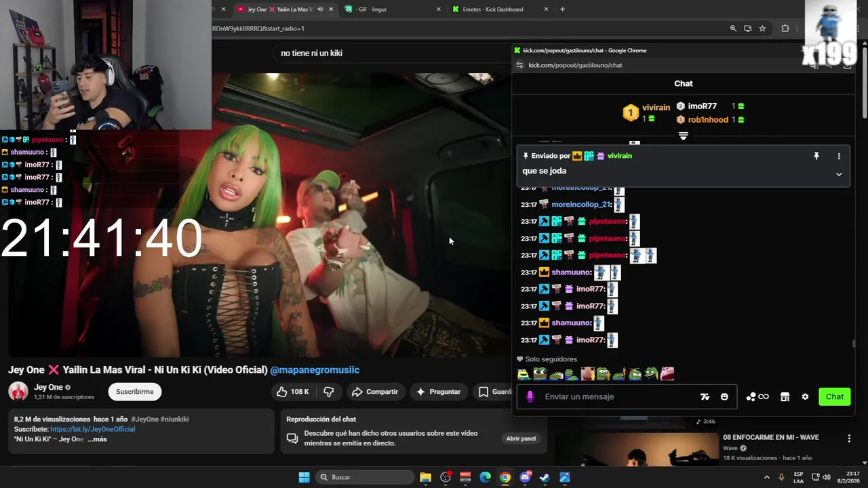Screen dimensions: 868x488
Task: Click rob1nhood in the gift leaderboard
Action: point(708,120)
